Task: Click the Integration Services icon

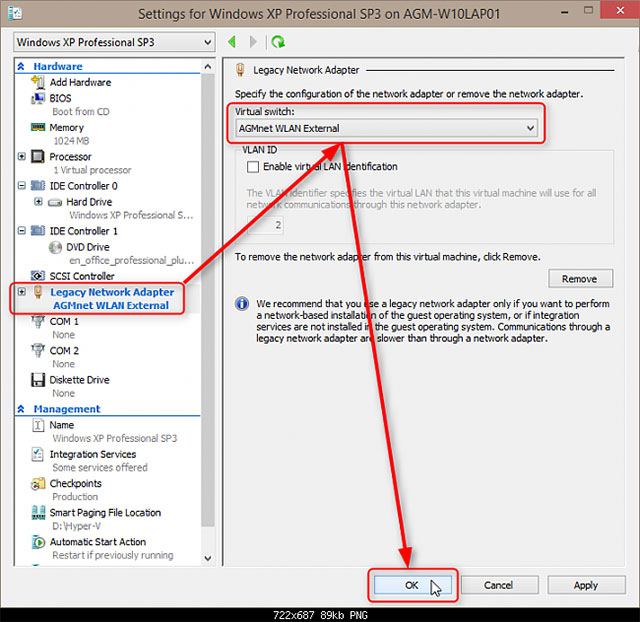Action: coord(38,454)
